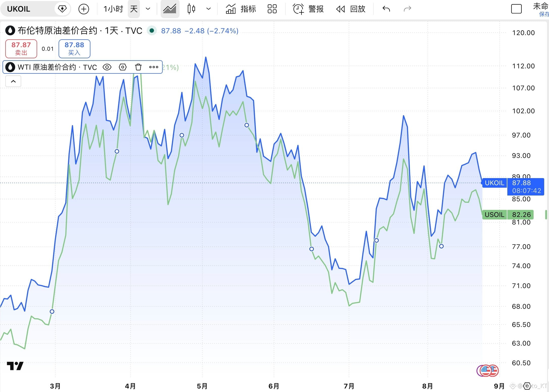The width and height of the screenshot is (549, 392).
Task: Expand the time interval dropdown chevron
Action: click(148, 9)
